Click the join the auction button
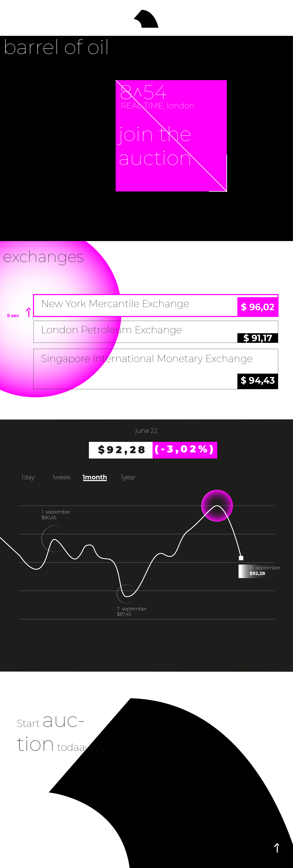Screen dimensions: 293x868 [x=171, y=136]
